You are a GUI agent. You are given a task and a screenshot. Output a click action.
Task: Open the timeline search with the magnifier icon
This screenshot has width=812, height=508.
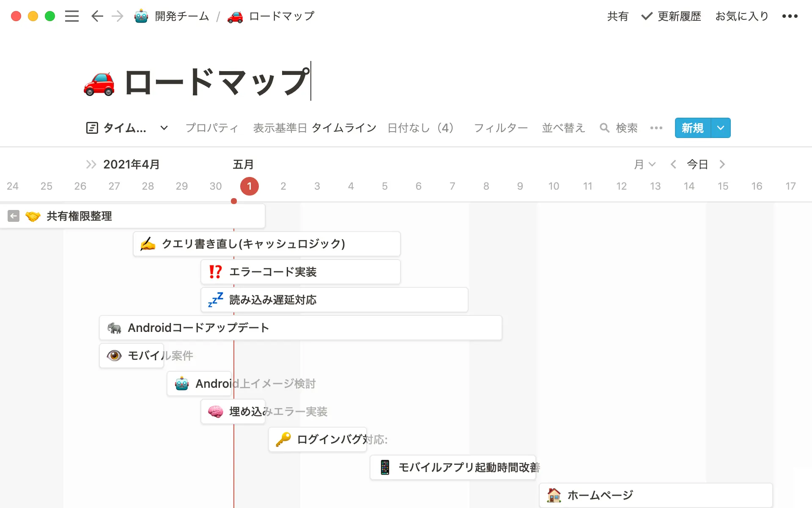click(x=604, y=128)
